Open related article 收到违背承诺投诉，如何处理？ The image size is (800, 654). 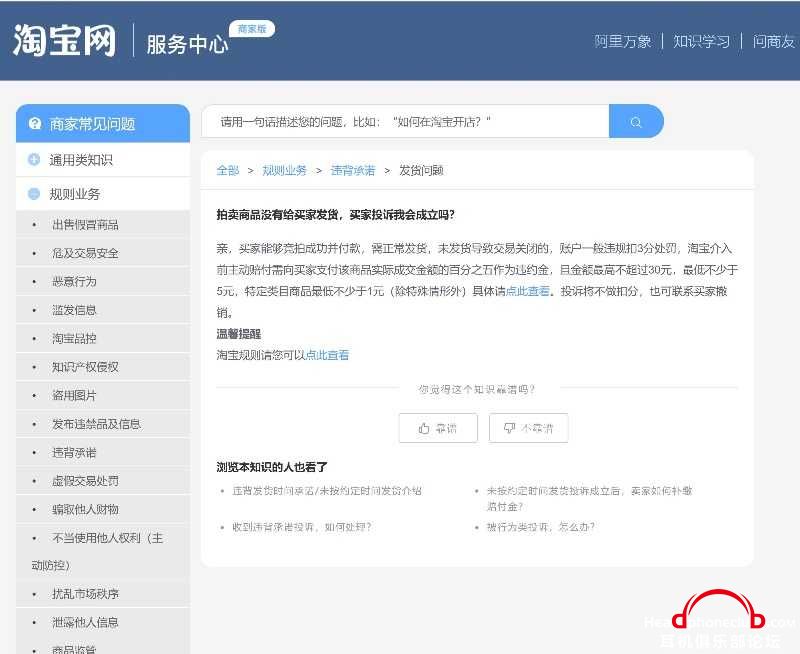[x=302, y=527]
